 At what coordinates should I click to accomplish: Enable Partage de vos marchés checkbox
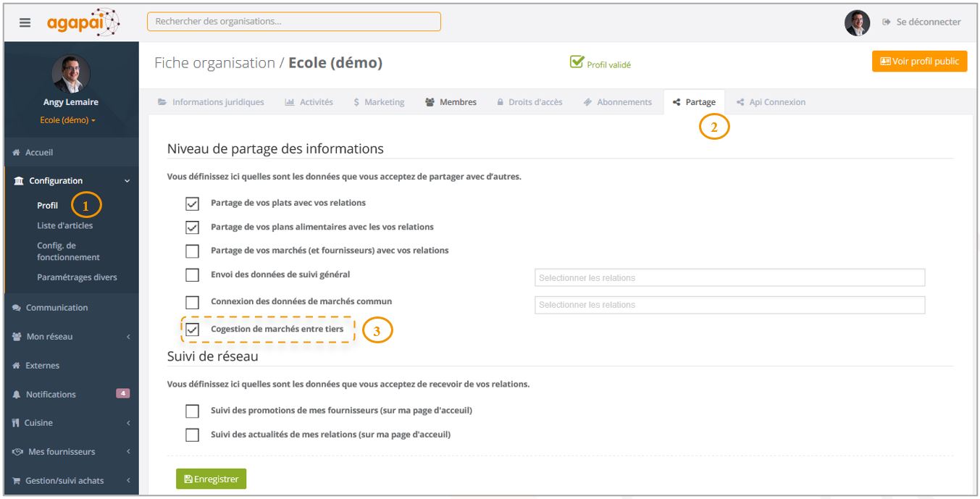193,251
